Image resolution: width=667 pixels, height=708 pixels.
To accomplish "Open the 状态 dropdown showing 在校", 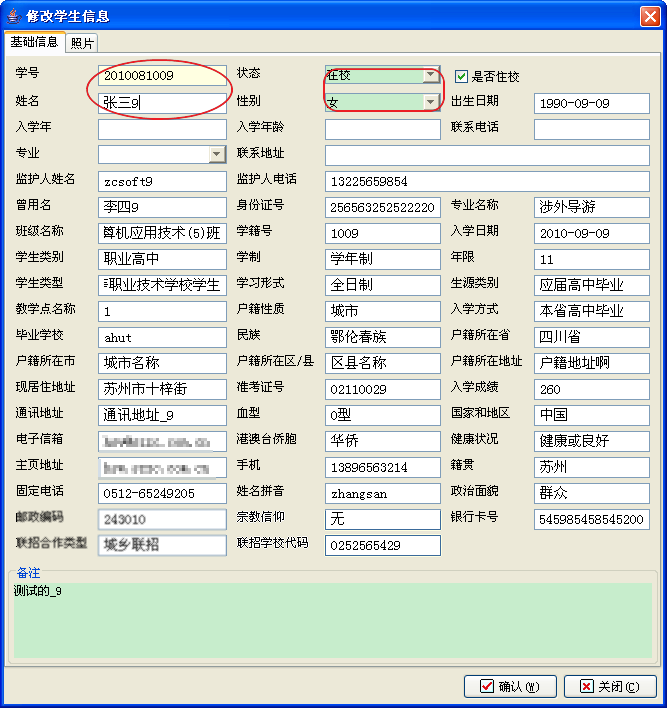I will pos(382,75).
